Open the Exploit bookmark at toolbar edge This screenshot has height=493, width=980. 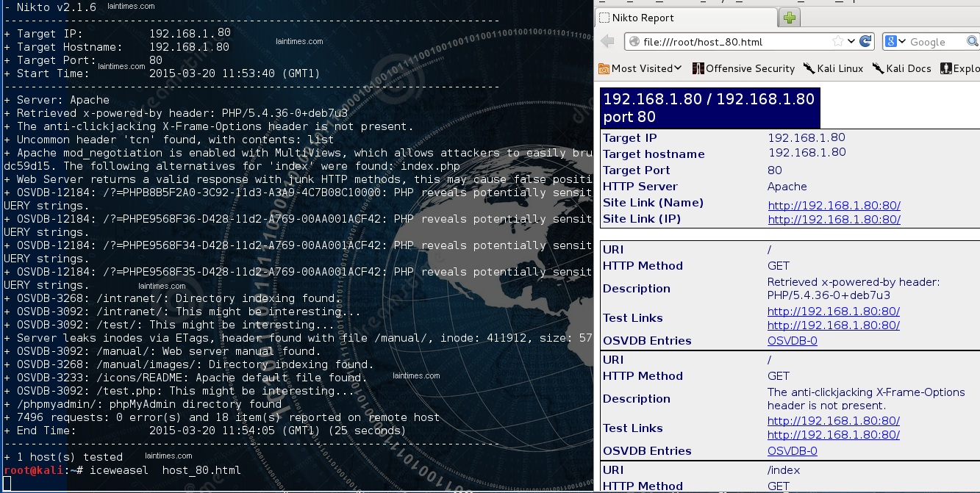click(960, 68)
